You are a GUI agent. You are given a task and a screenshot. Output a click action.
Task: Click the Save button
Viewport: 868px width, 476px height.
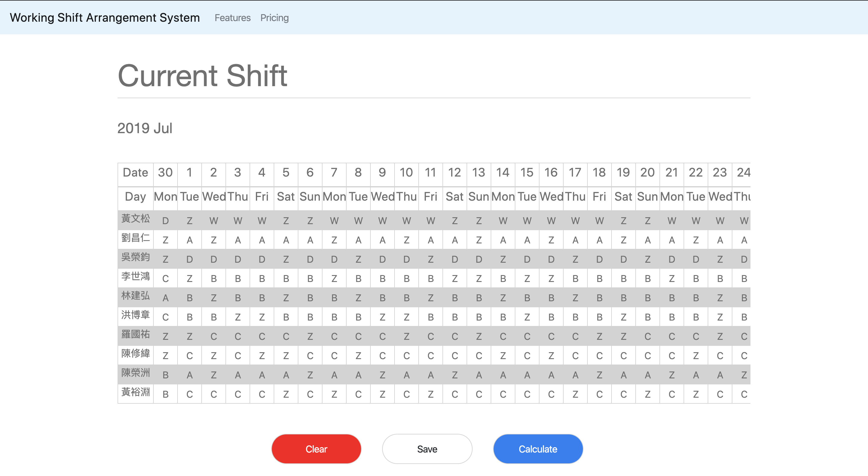[x=427, y=449]
